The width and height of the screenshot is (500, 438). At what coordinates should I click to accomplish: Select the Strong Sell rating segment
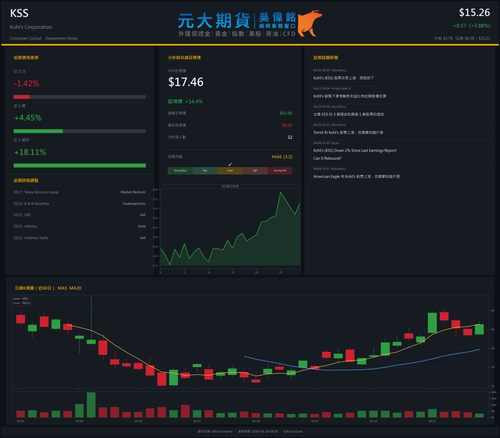click(280, 171)
